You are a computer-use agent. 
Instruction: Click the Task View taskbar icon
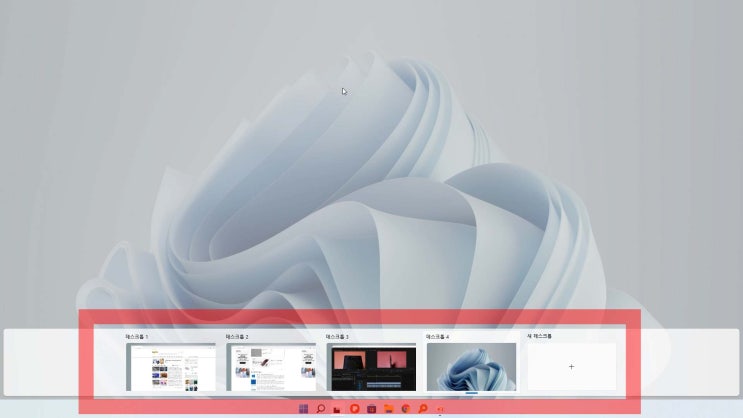click(337, 409)
